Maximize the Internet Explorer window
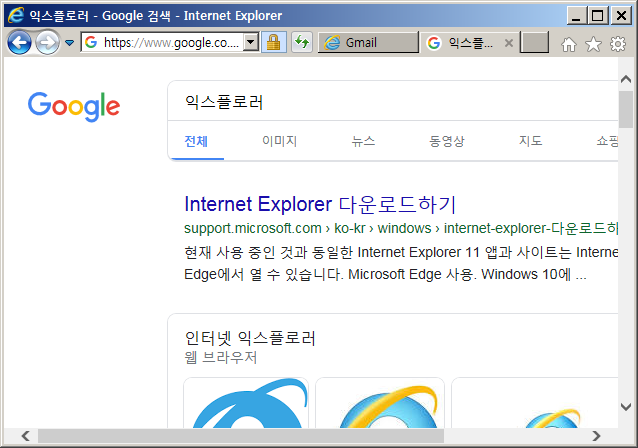Viewport: 638px width, 448px height. (597, 15)
